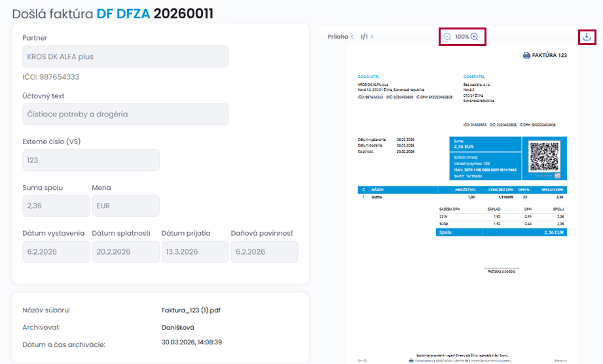The image size is (603, 364).
Task: Click the Dátum prijatia date field
Action: pyautogui.click(x=194, y=251)
